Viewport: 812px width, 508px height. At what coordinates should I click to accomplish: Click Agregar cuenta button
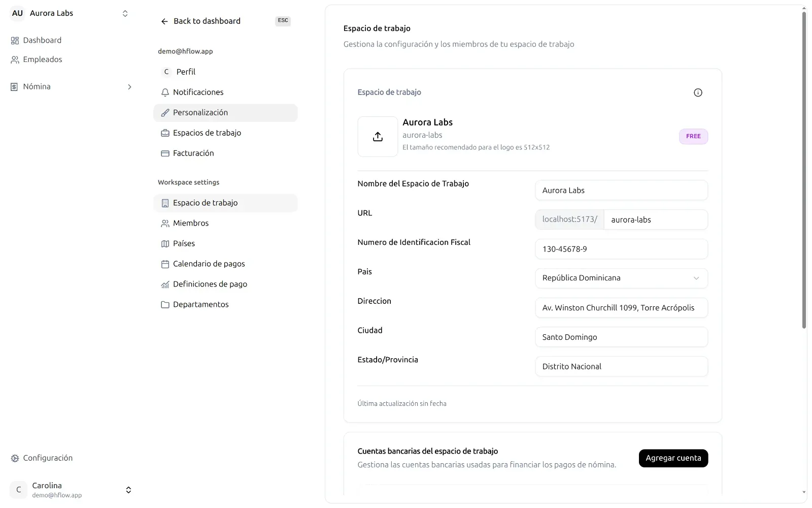coord(673,458)
